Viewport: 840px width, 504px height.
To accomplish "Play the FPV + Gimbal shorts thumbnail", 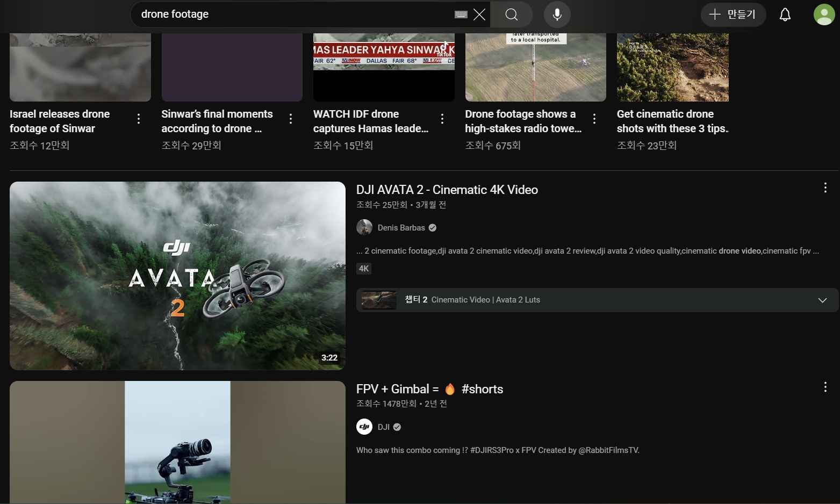I will coord(177,442).
